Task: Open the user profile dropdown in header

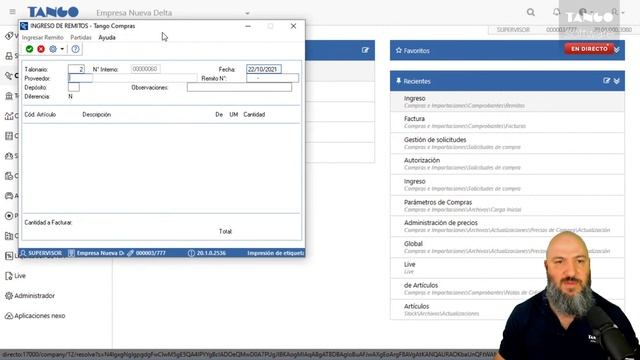Action: point(617,12)
